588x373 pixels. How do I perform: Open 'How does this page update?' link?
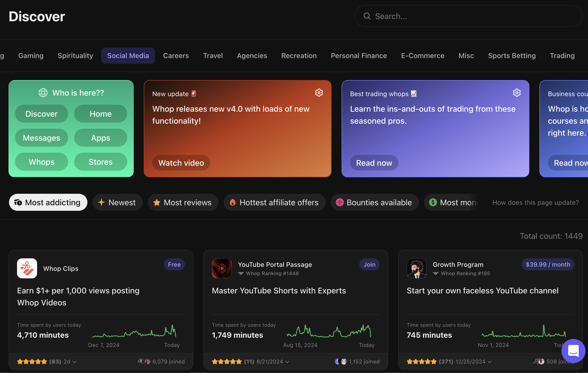pyautogui.click(x=535, y=202)
